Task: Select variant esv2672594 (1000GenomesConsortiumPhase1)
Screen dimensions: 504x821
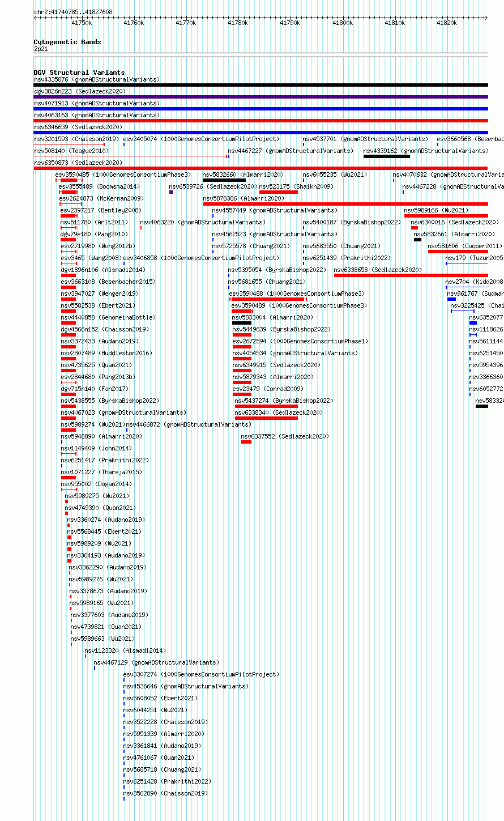Action: pos(300,341)
